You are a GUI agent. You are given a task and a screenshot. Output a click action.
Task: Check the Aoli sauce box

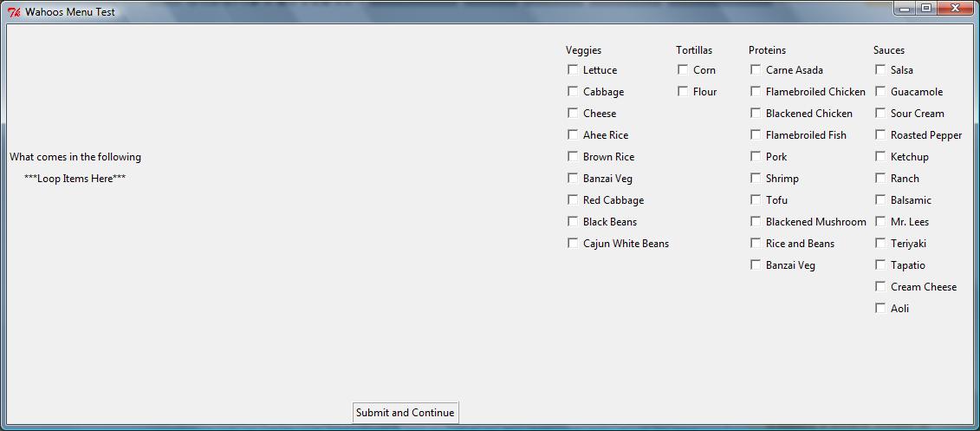(880, 308)
